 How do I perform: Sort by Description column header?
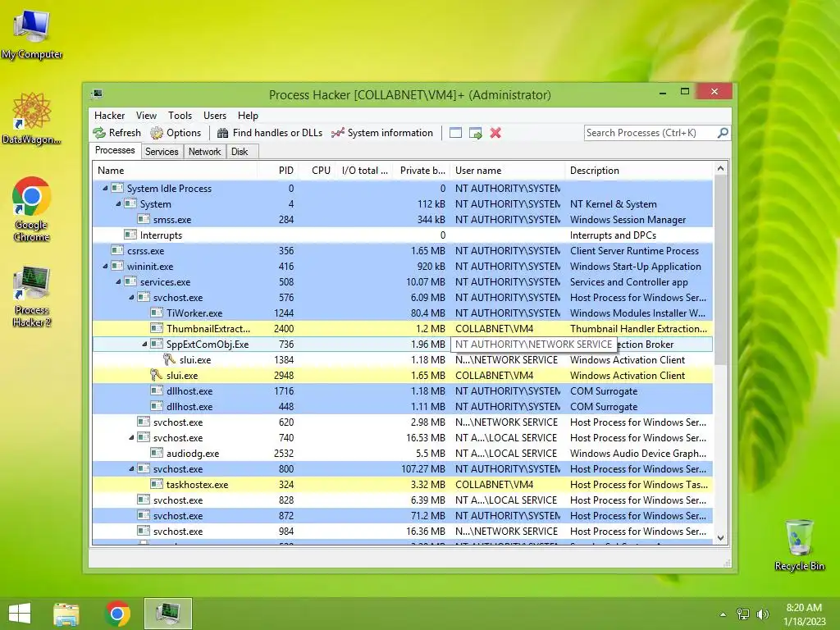pyautogui.click(x=639, y=171)
